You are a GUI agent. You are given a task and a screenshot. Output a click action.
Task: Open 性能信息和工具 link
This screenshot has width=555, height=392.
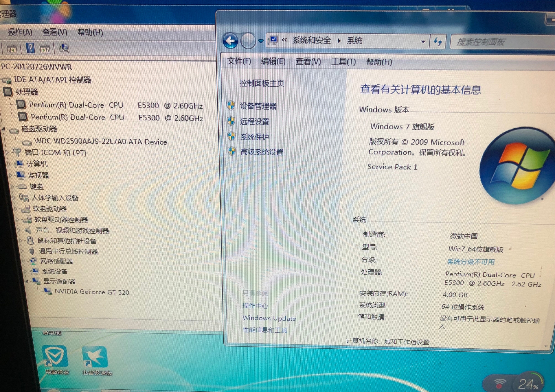tap(265, 330)
